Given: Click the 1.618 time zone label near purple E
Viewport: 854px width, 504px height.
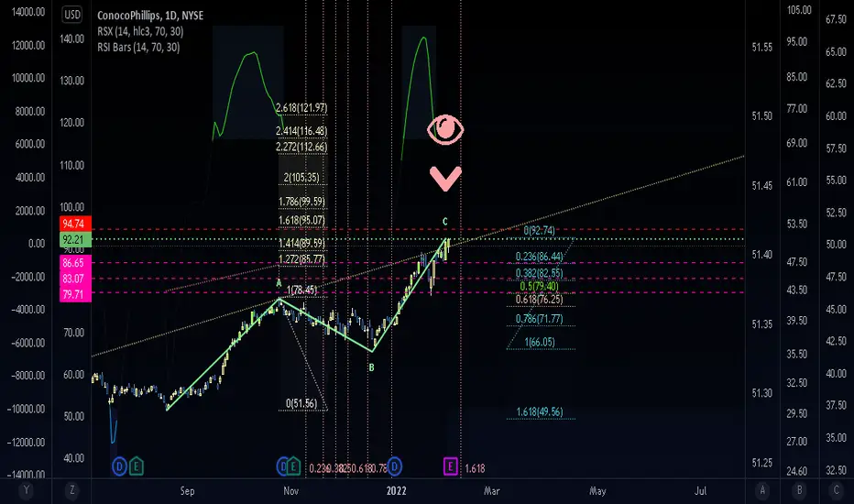Looking at the screenshot, I should coord(475,468).
